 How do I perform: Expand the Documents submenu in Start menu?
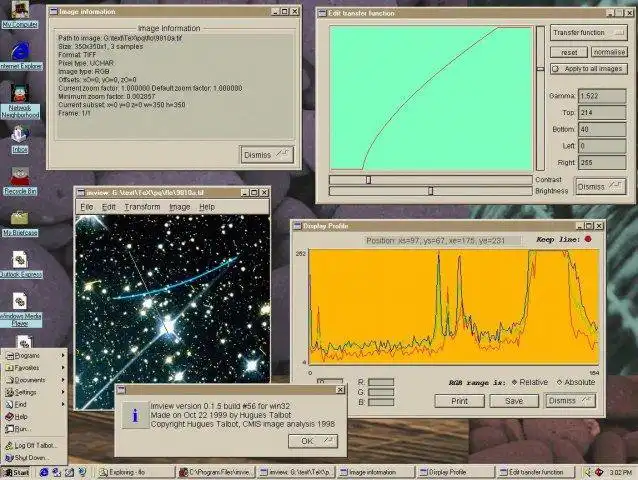[x=34, y=380]
